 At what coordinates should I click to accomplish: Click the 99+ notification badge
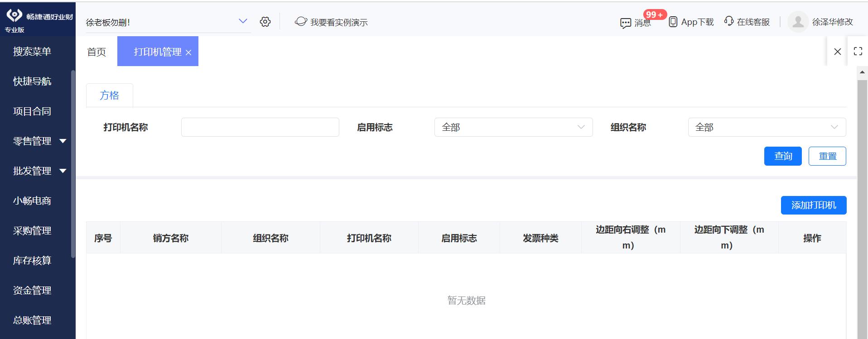(x=655, y=14)
